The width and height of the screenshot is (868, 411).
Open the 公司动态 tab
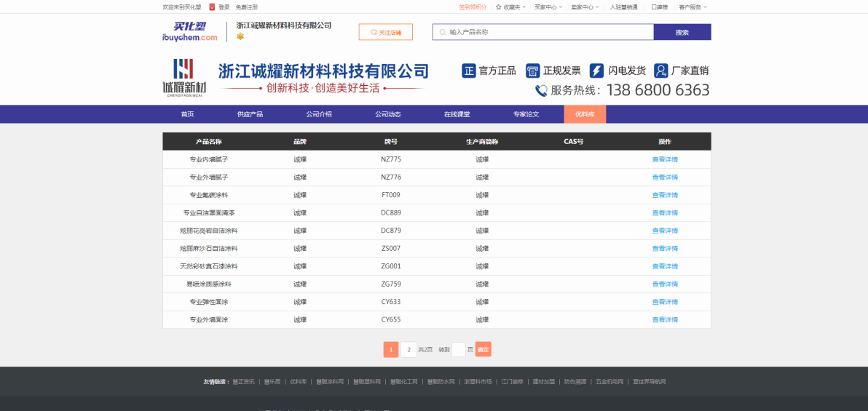(x=387, y=114)
